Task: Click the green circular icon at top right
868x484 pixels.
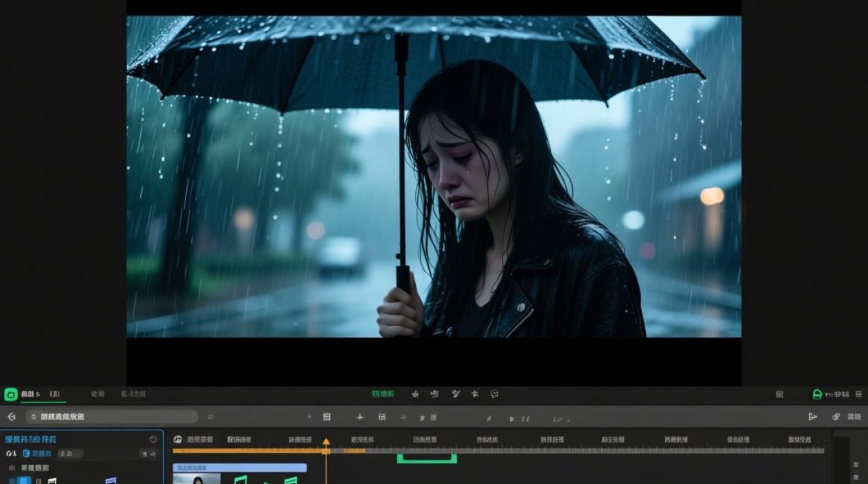Action: (x=817, y=394)
